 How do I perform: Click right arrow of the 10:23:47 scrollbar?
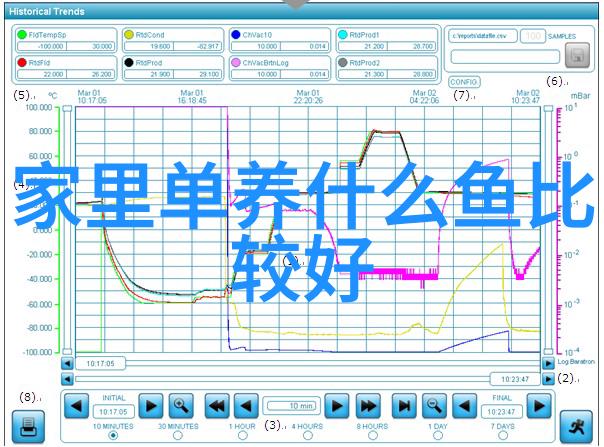point(548,379)
